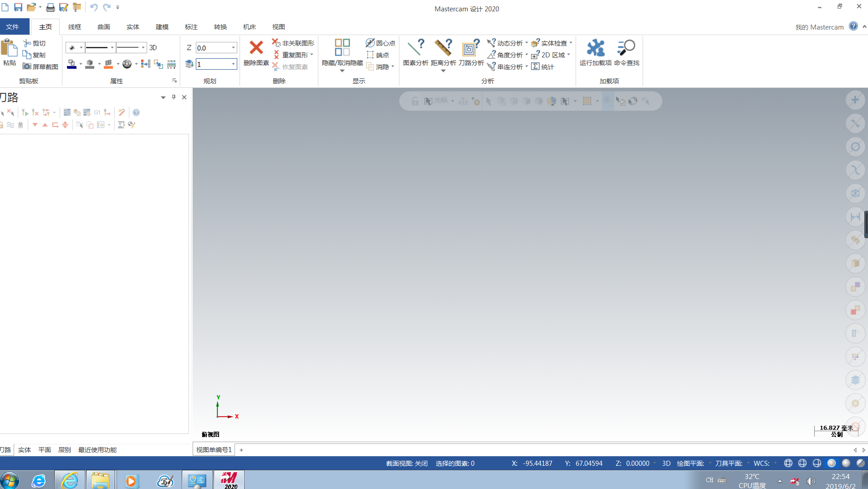Toggle 3D mode in the status bar
Image resolution: width=868 pixels, height=489 pixels.
[x=666, y=464]
